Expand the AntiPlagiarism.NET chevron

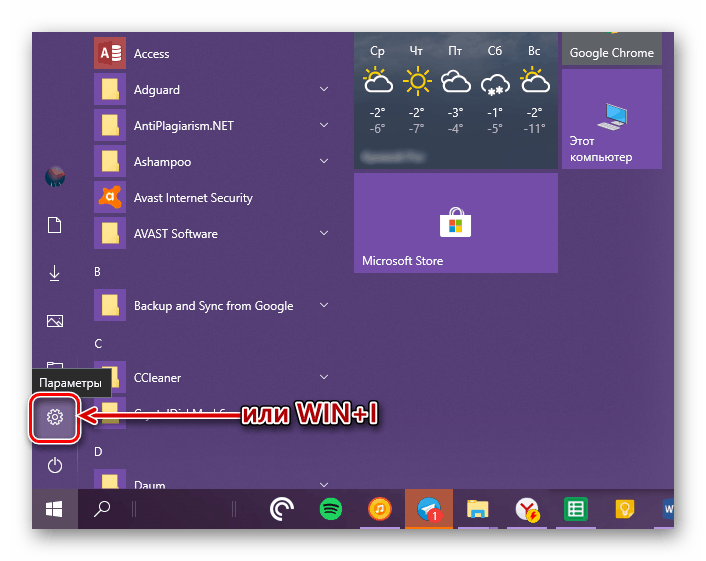click(x=324, y=125)
